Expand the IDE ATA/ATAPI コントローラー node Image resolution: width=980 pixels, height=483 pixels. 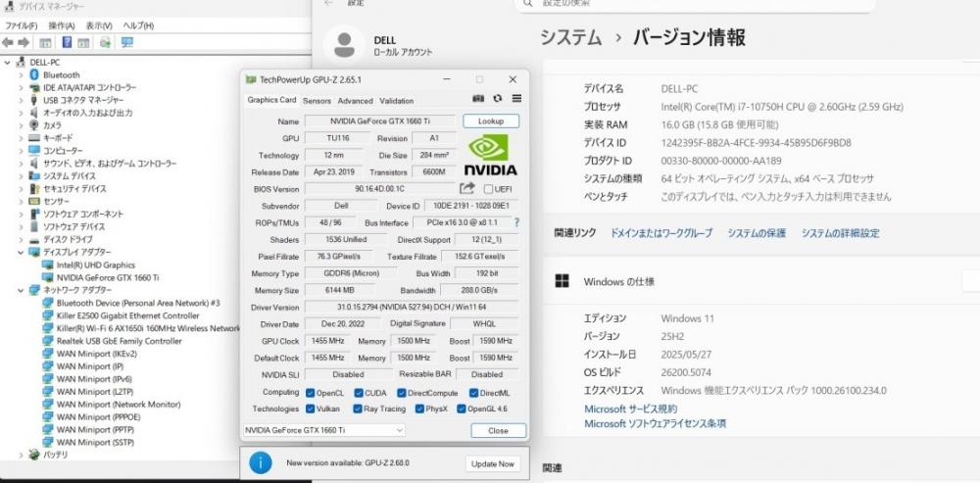pyautogui.click(x=21, y=87)
